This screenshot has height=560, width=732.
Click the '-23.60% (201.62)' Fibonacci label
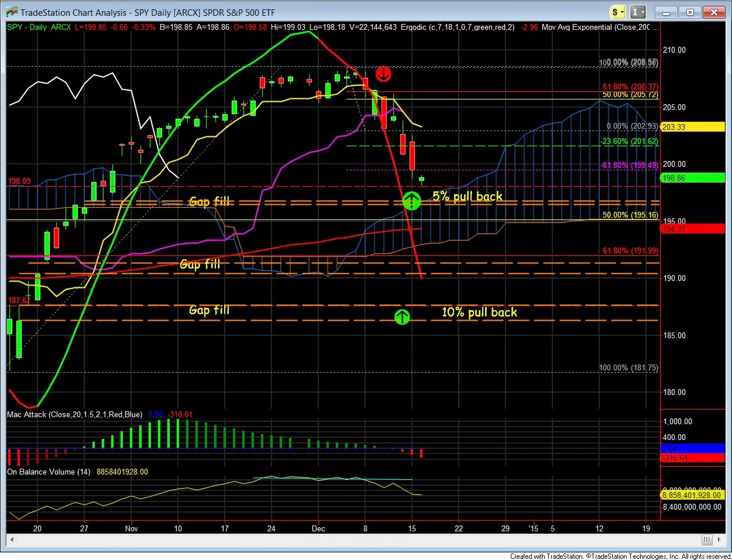click(x=630, y=142)
